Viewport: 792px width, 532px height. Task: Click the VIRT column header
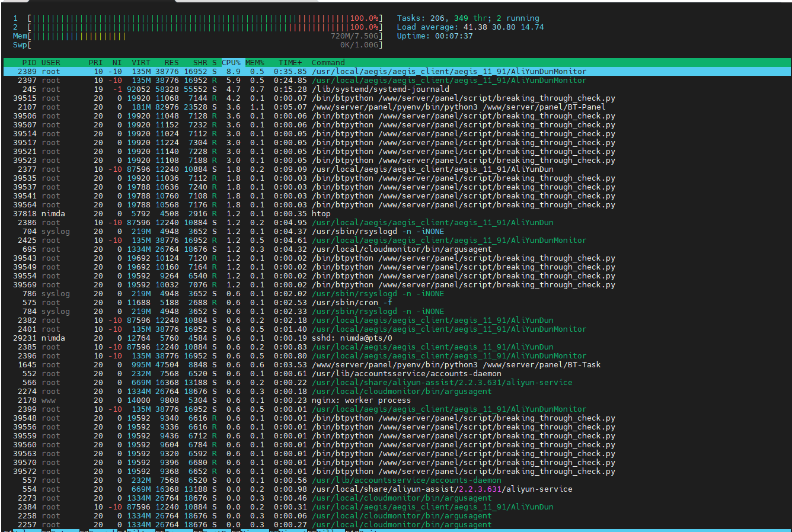coord(141,62)
